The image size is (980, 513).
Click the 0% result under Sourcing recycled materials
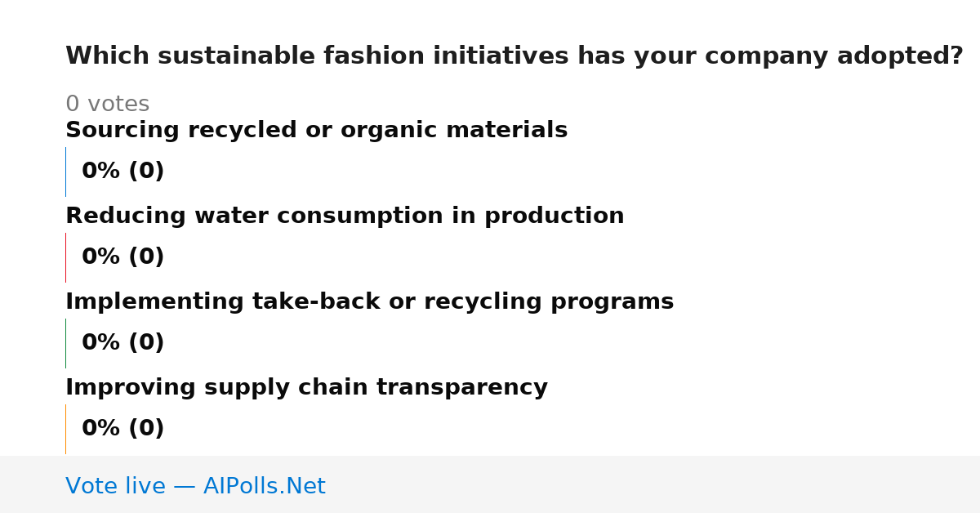(x=101, y=172)
